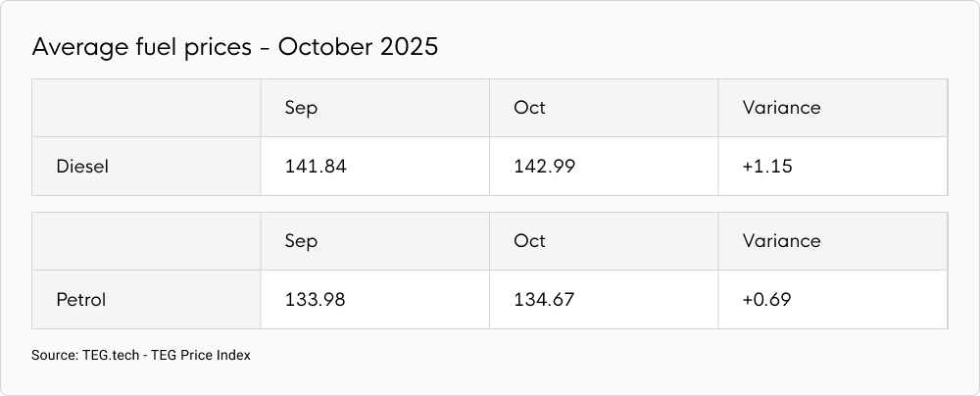This screenshot has height=396, width=980.
Task: Click the Variance header above Diesel row
Action: tap(781, 108)
